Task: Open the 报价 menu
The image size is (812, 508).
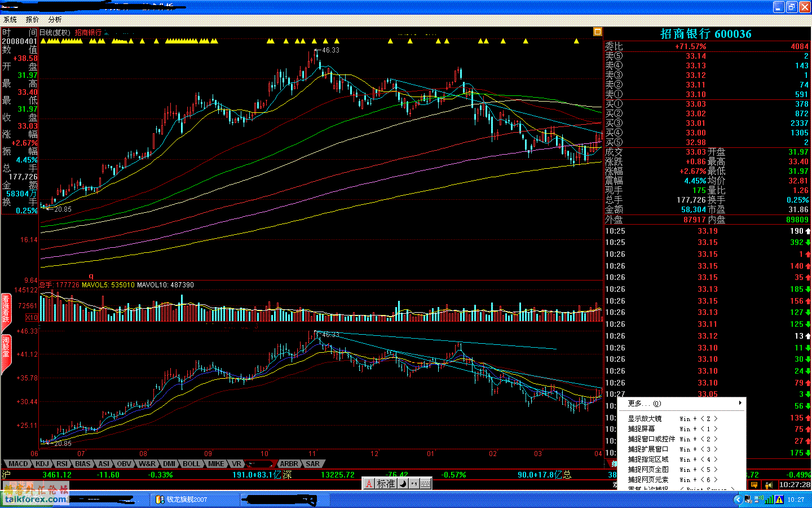Action: pyautogui.click(x=33, y=20)
